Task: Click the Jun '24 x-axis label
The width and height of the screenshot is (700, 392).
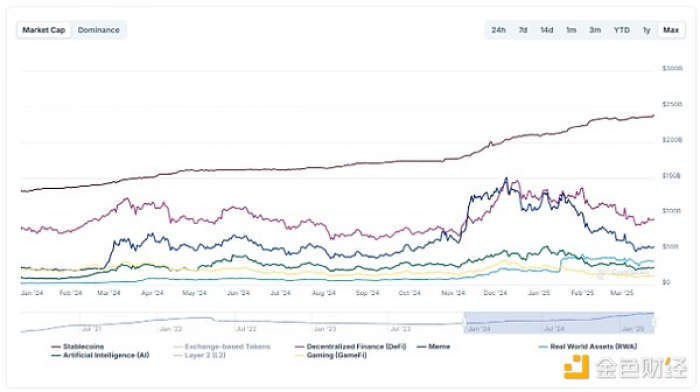Action: click(x=238, y=293)
